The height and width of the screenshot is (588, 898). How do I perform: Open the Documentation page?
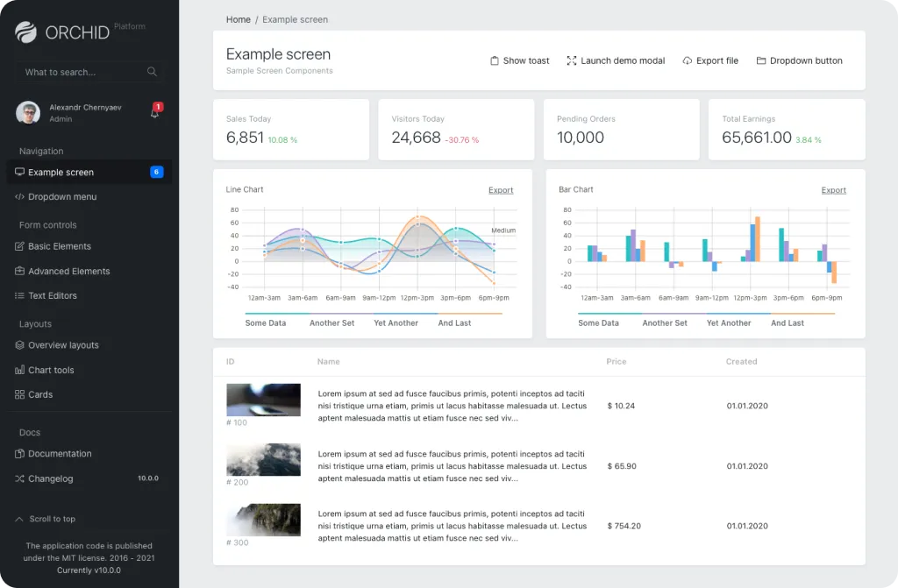(x=58, y=453)
